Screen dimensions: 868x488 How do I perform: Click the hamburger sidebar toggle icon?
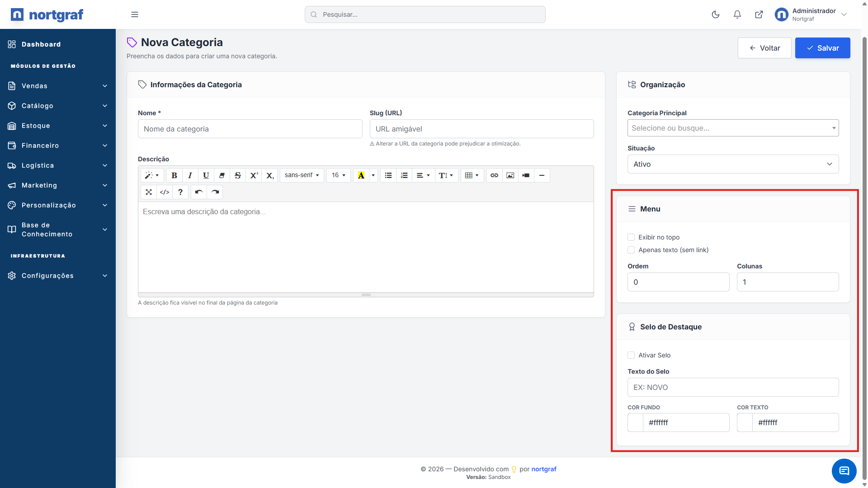[135, 14]
